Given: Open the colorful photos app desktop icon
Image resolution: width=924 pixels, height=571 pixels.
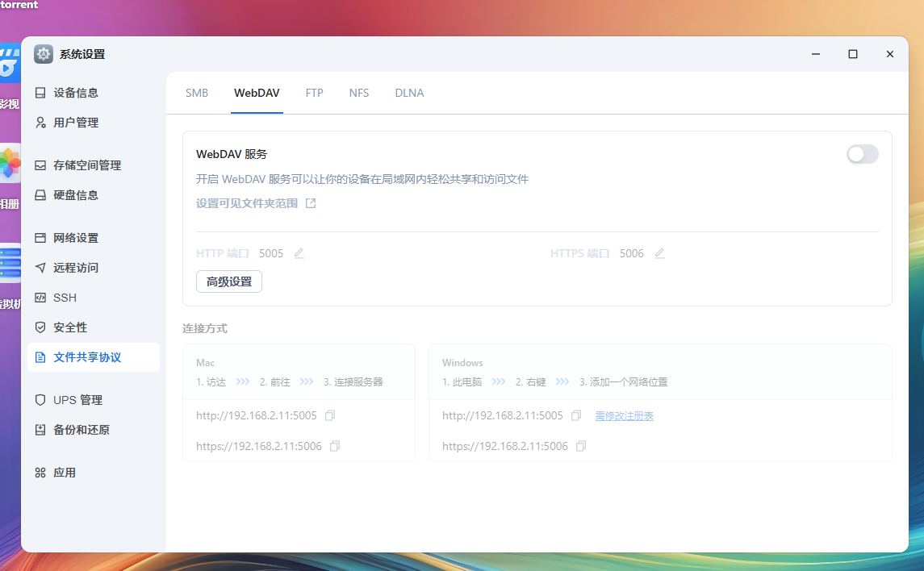Looking at the screenshot, I should [8, 163].
